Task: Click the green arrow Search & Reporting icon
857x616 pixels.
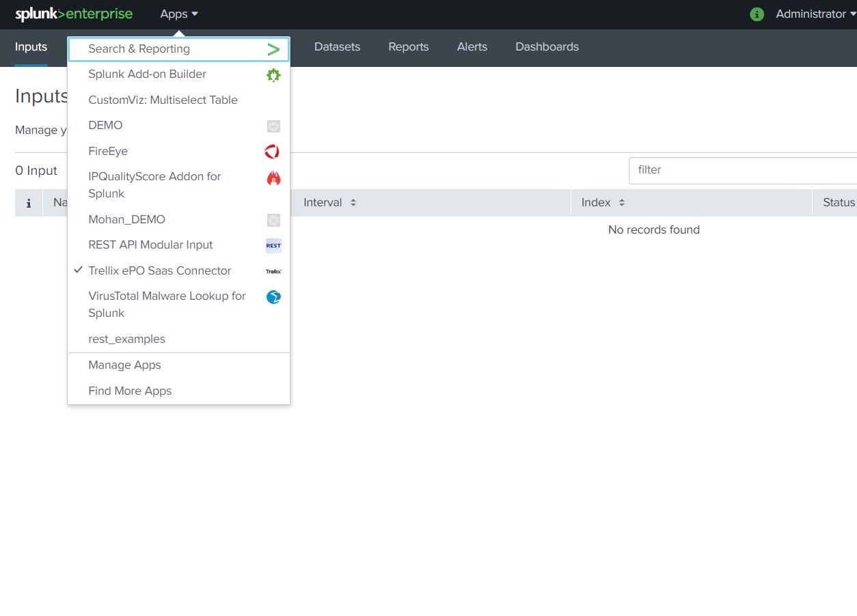Action: (273, 49)
